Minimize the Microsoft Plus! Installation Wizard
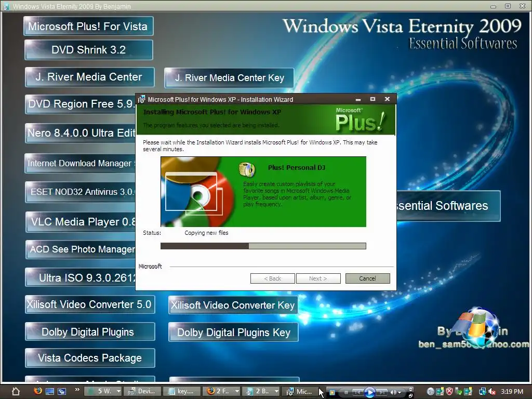532x399 pixels. point(358,99)
